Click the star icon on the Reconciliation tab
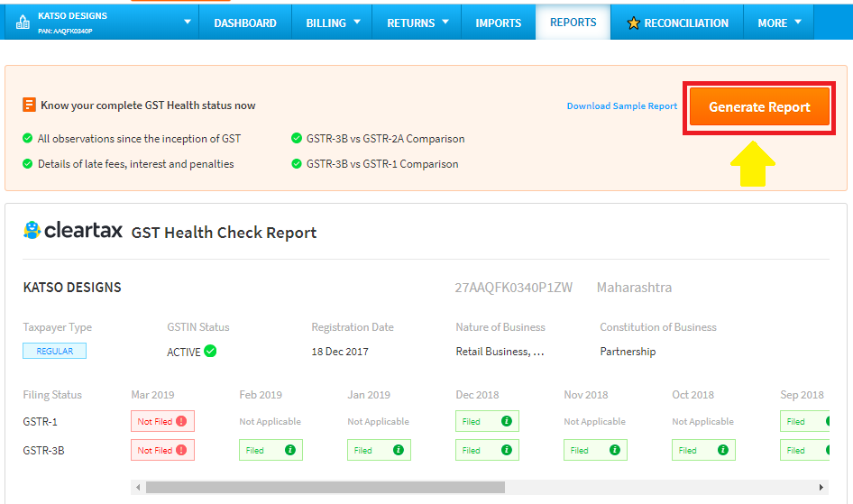853x504 pixels. [x=633, y=23]
